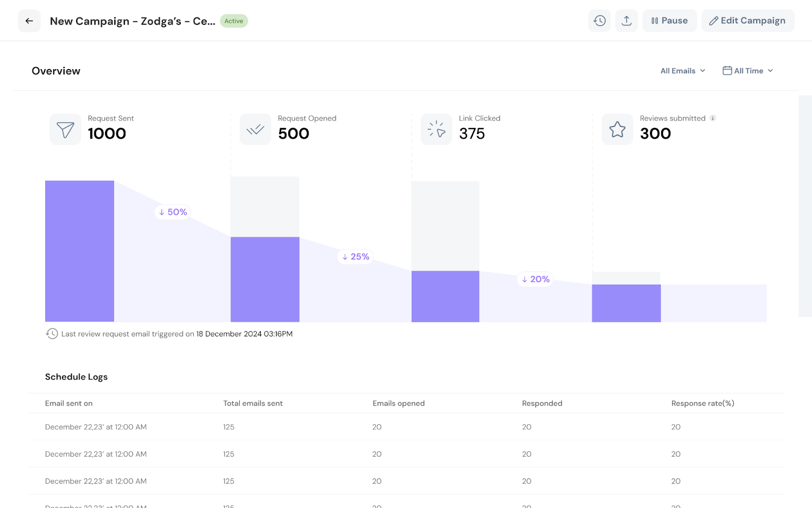Click the Reviews submitted star icon
Image resolution: width=812 pixels, height=508 pixels.
click(x=617, y=130)
